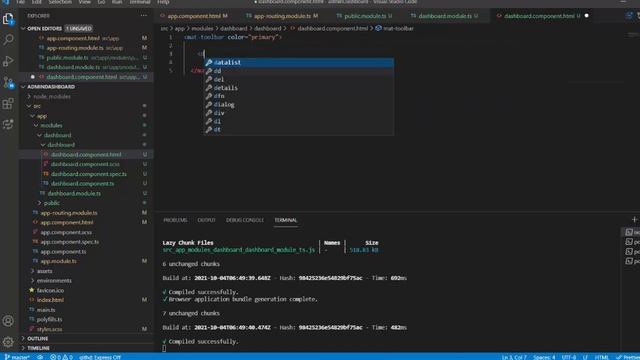The height and width of the screenshot is (360, 640).
Task: Switch to app.component.html editor tab
Action: 194,16
